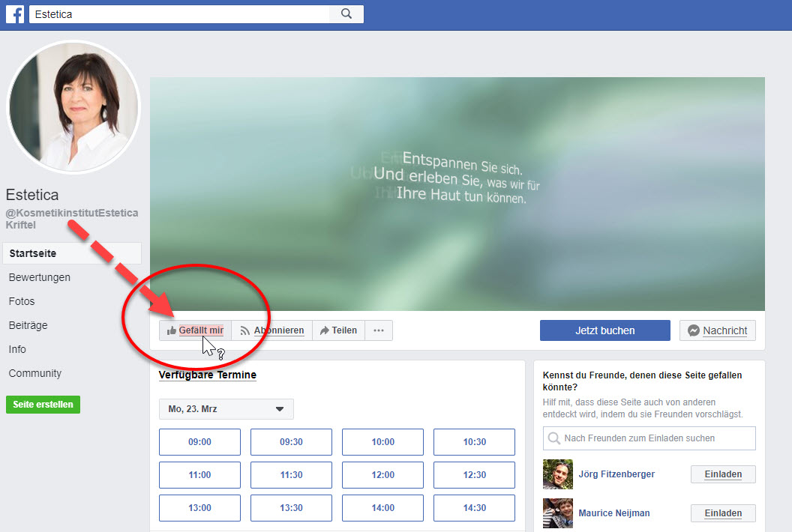The width and height of the screenshot is (792, 532).
Task: Click the Verfügbare Termine heading link
Action: pos(208,375)
